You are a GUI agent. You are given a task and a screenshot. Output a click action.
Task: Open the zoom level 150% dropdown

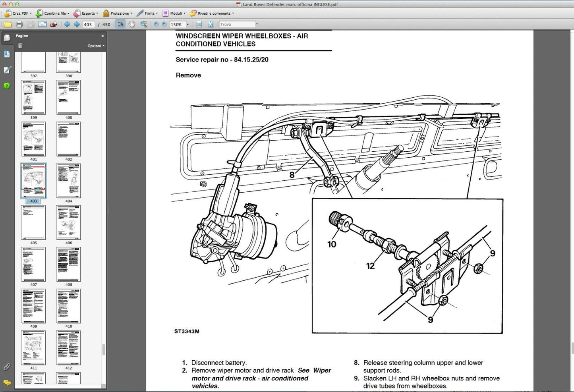pos(187,25)
